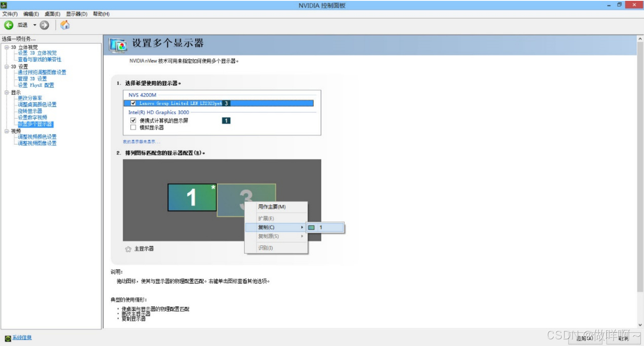The height and width of the screenshot is (346, 644).
Task: Click the vertical scrollbar down arrow
Action: click(640, 325)
